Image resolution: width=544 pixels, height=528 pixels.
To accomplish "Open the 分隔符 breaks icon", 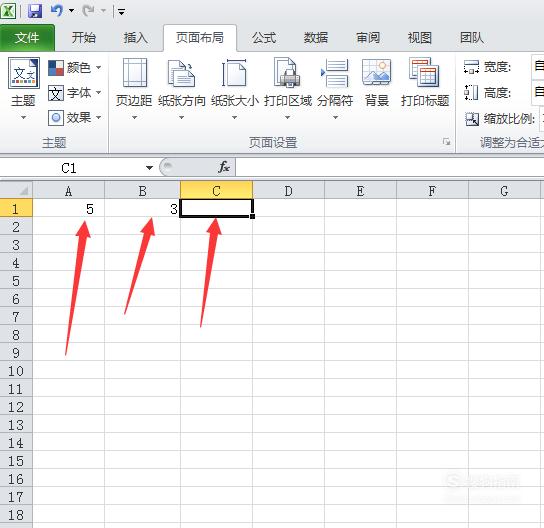I will pyautogui.click(x=335, y=73).
